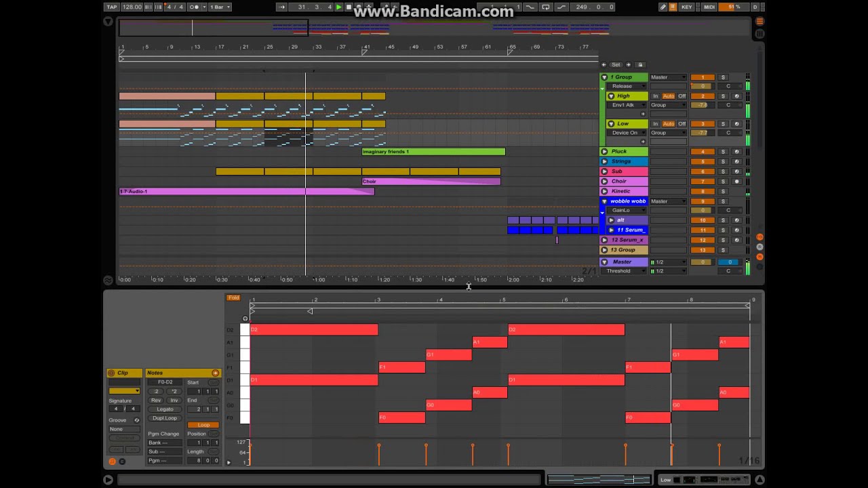868x488 pixels.
Task: Click the Set locator button
Action: pos(616,64)
